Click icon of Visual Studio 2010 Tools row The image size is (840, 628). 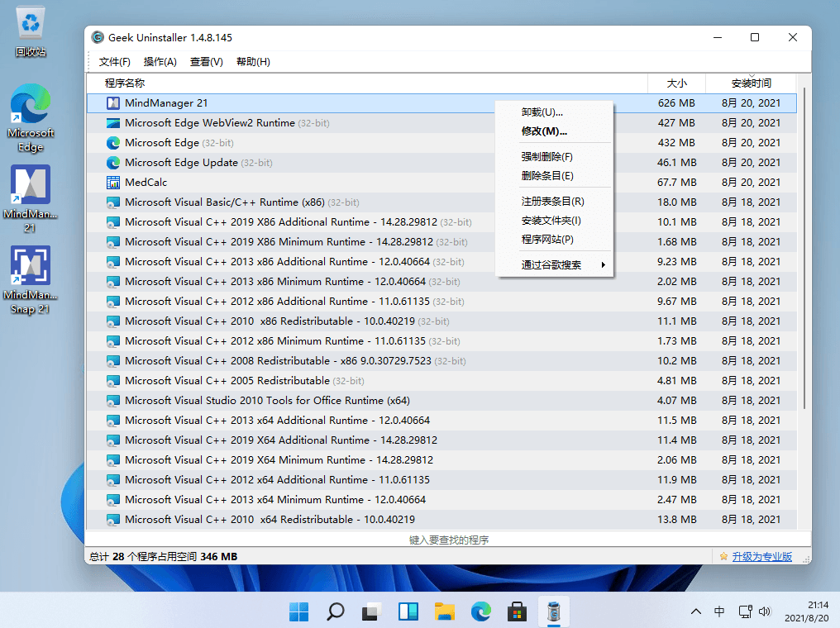[x=113, y=401]
